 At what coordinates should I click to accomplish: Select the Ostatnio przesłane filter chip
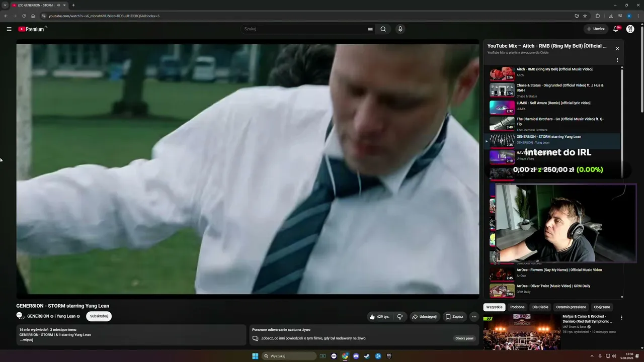tap(571, 307)
